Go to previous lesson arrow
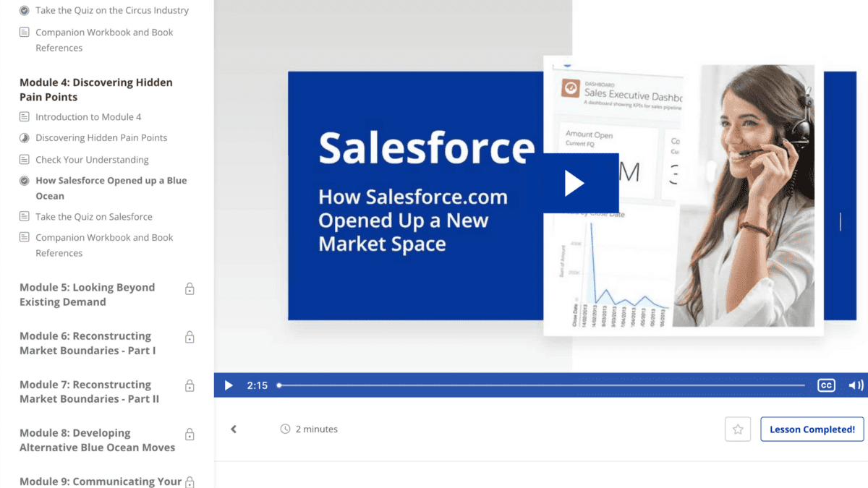Viewport: 868px width, 488px height. point(234,429)
